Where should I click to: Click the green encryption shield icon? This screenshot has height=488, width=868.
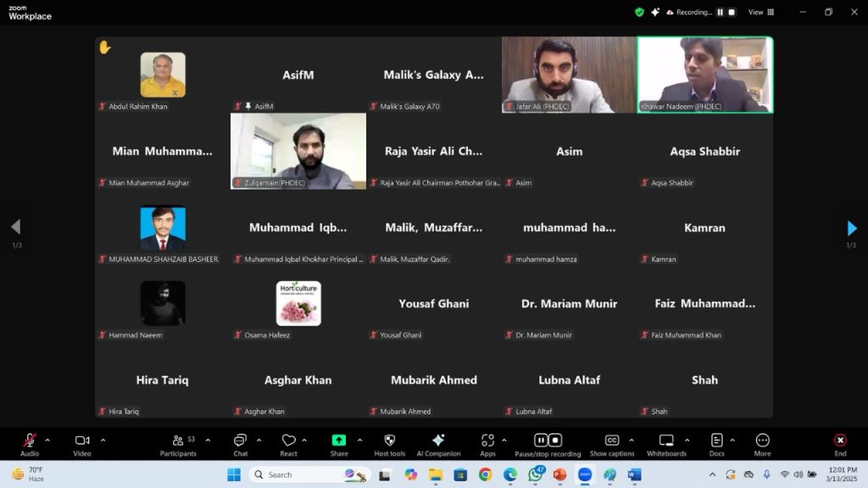(x=639, y=12)
